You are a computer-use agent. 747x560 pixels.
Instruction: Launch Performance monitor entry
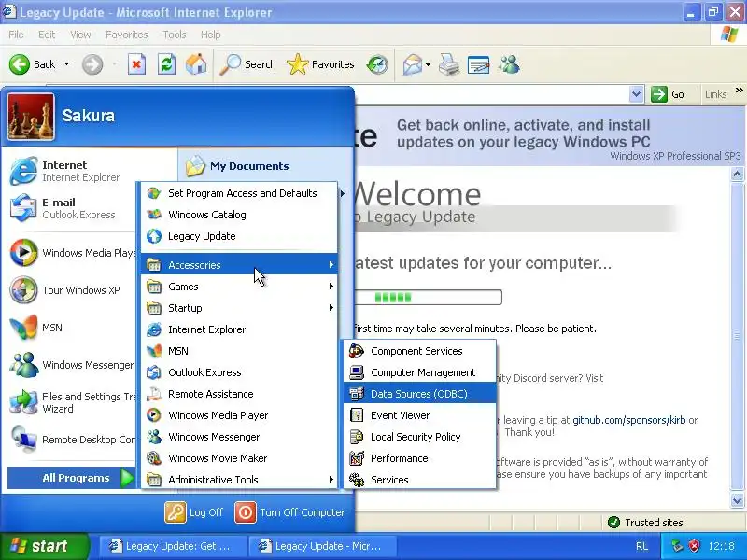[x=419, y=458]
